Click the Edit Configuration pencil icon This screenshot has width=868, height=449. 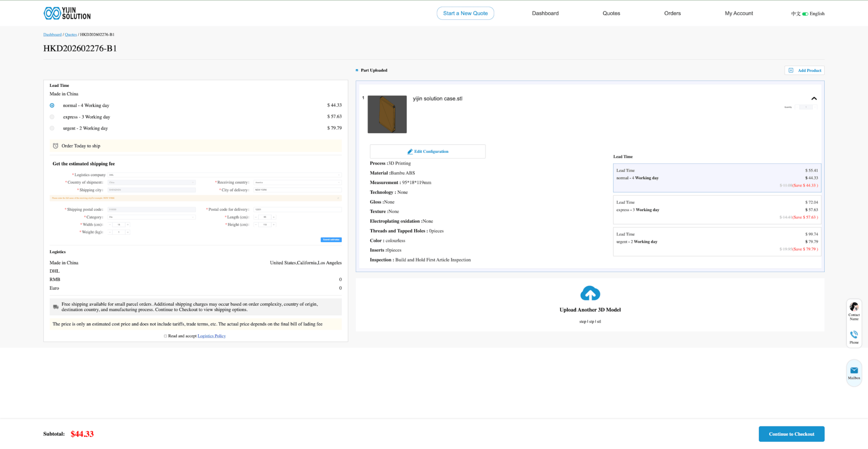pos(410,152)
